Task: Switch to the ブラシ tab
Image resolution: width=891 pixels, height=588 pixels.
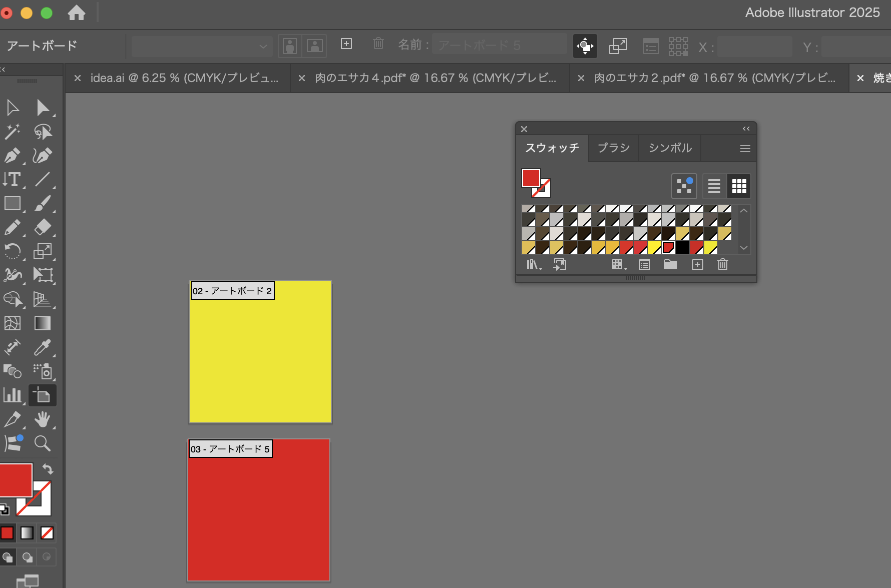Action: pos(614,148)
